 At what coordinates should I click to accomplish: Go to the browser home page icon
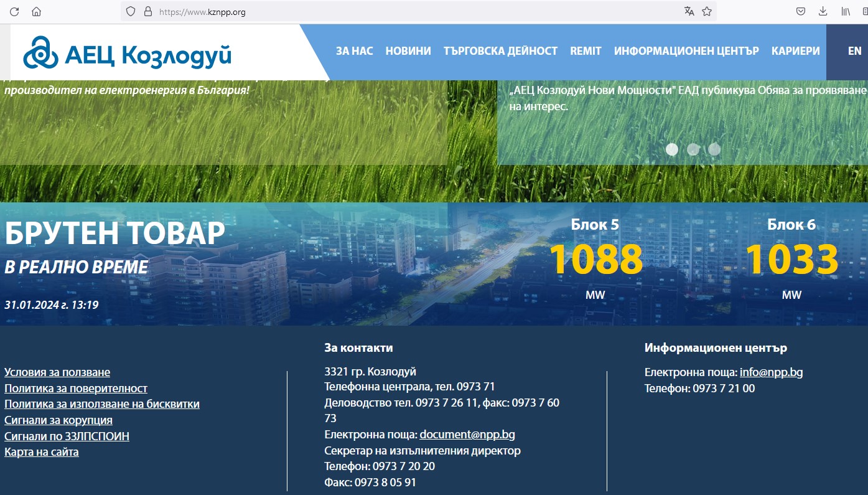pyautogui.click(x=36, y=11)
